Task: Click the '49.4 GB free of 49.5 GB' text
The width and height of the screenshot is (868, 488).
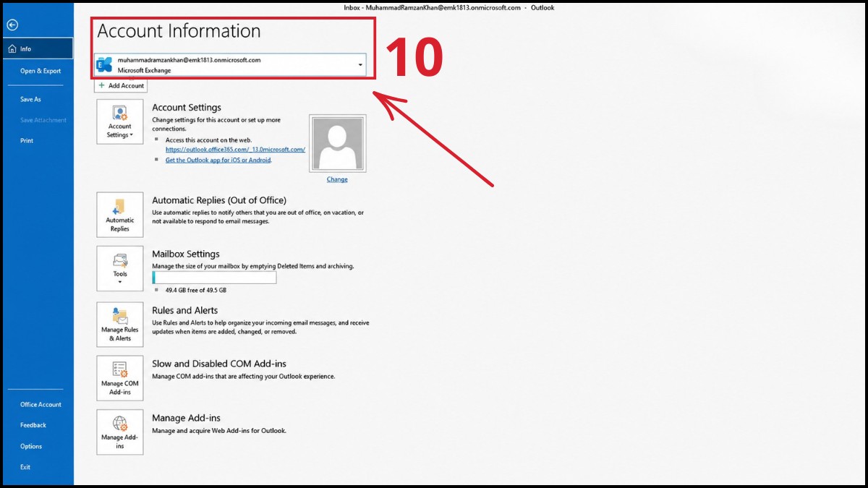Action: click(195, 290)
